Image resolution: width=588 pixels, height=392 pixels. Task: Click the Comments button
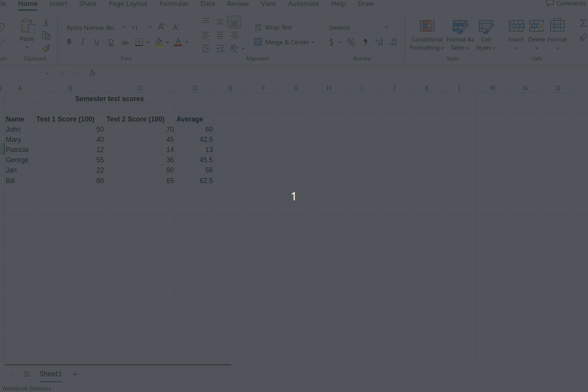566,4
